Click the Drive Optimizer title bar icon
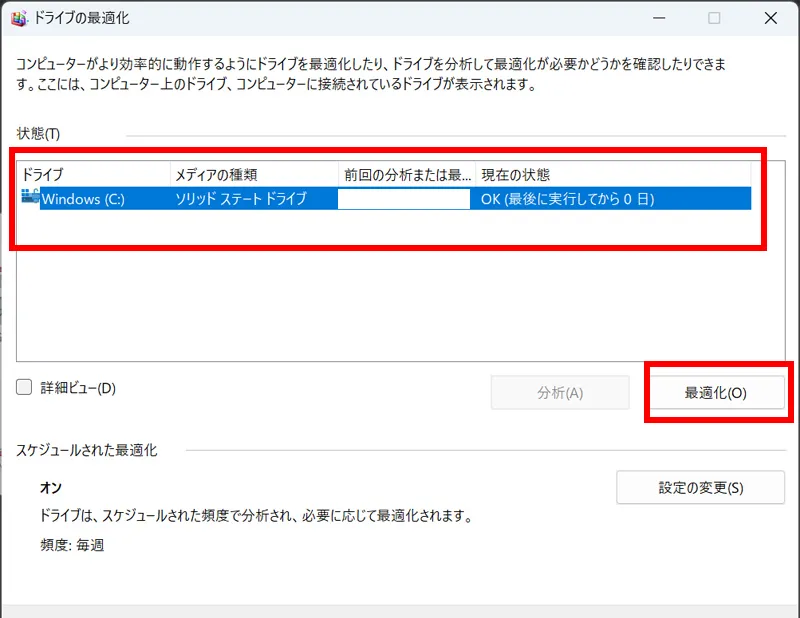Screen dimensions: 800x618 18,18
